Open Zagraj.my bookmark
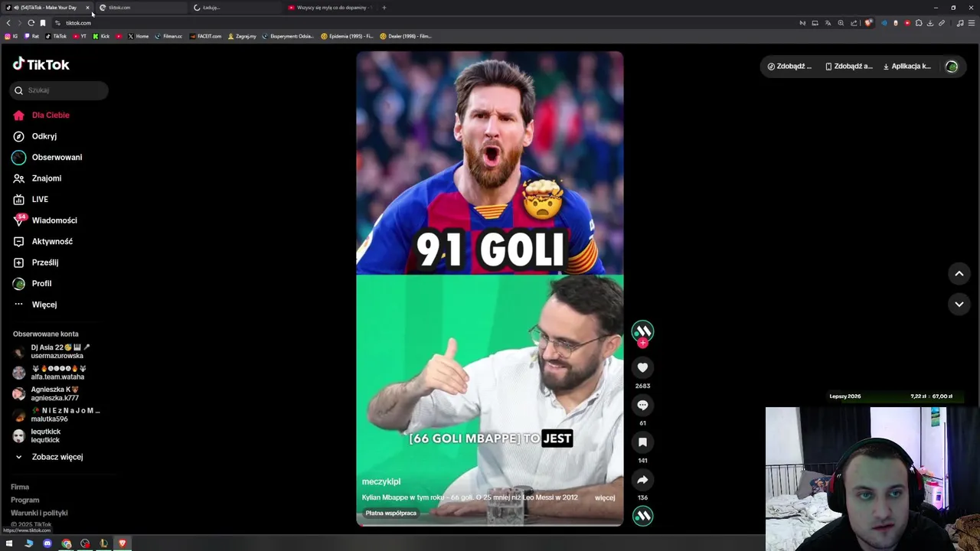The width and height of the screenshot is (980, 551). 242,36
